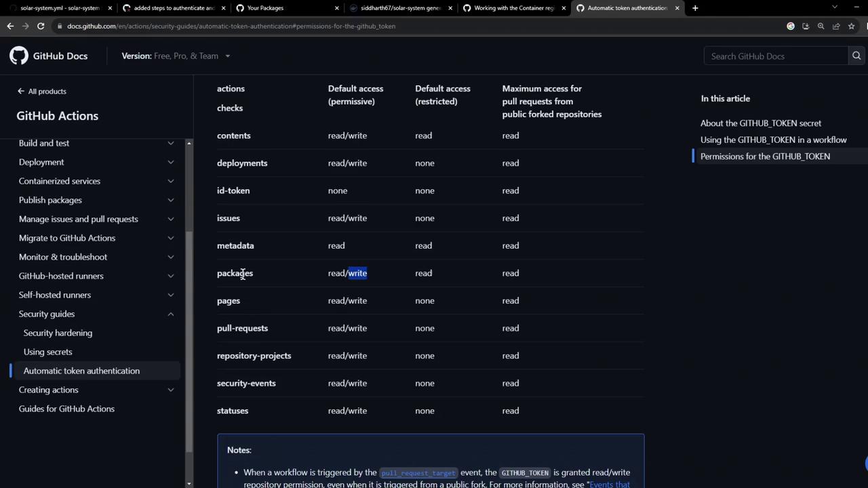The image size is (868, 488).
Task: Close the Automatic token authentication tab
Action: tap(677, 8)
